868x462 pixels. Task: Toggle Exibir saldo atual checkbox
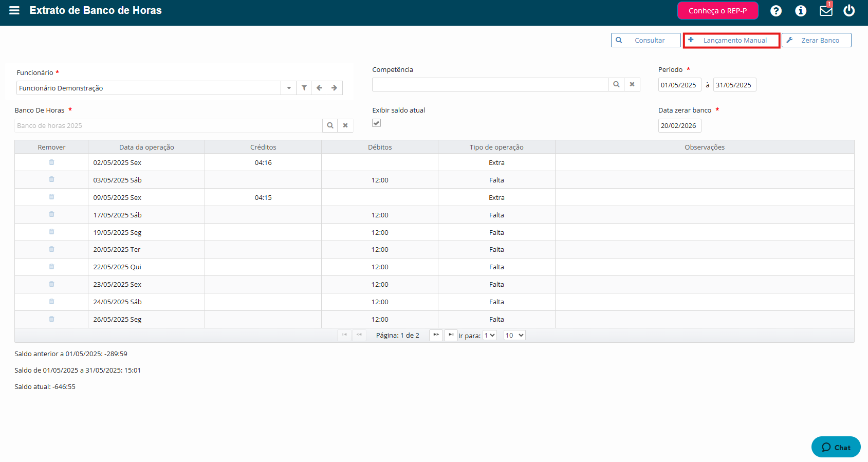coord(377,123)
